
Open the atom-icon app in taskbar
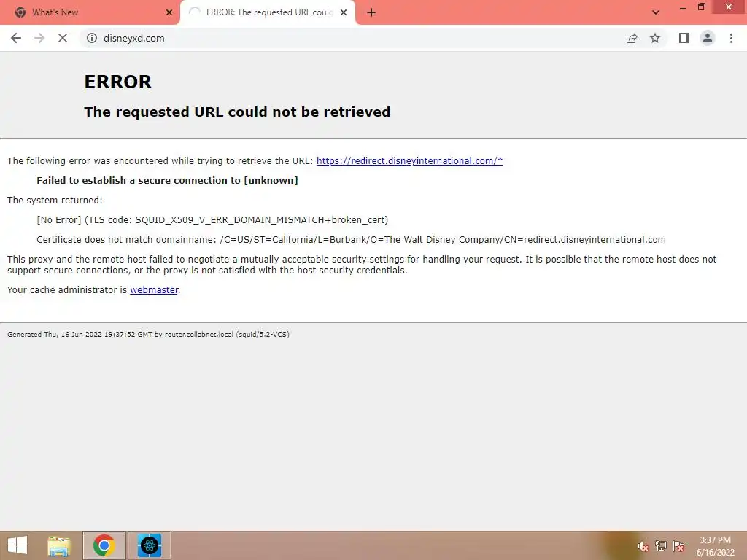pyautogui.click(x=149, y=545)
